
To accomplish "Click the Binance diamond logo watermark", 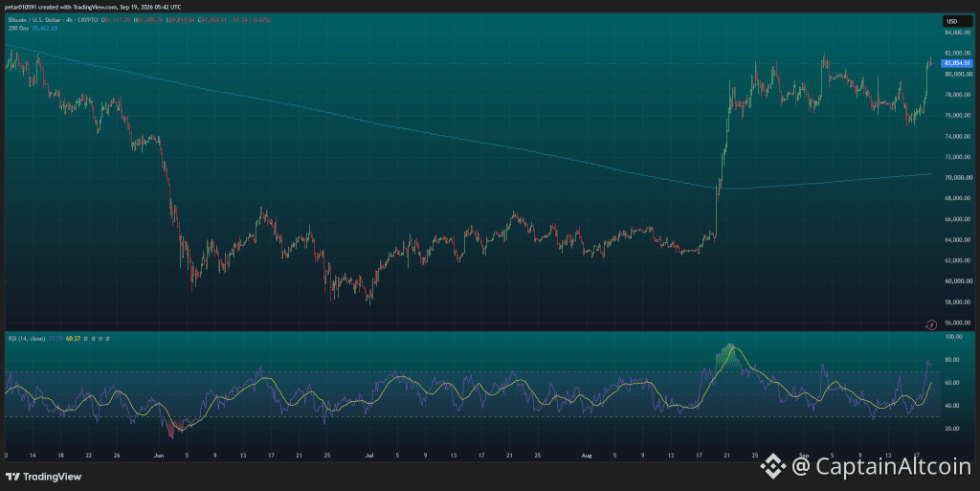I will (773, 466).
